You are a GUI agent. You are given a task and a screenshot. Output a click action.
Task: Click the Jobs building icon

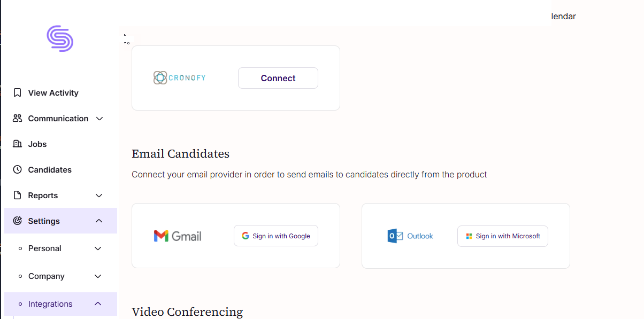(x=18, y=144)
